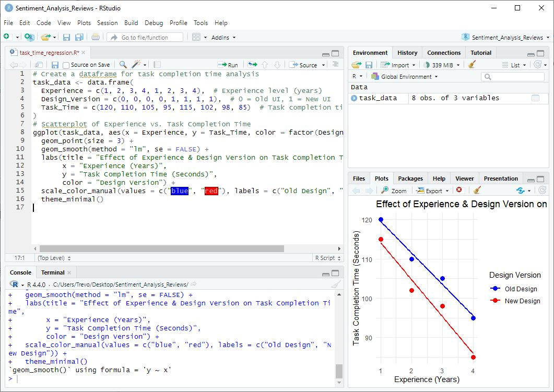
Task: Switch to the Connections tab
Action: 444,53
